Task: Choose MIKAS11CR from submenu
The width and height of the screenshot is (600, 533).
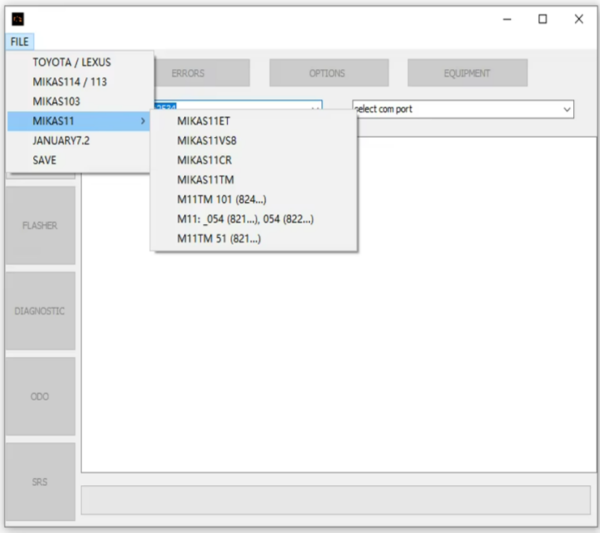Action: click(x=254, y=160)
